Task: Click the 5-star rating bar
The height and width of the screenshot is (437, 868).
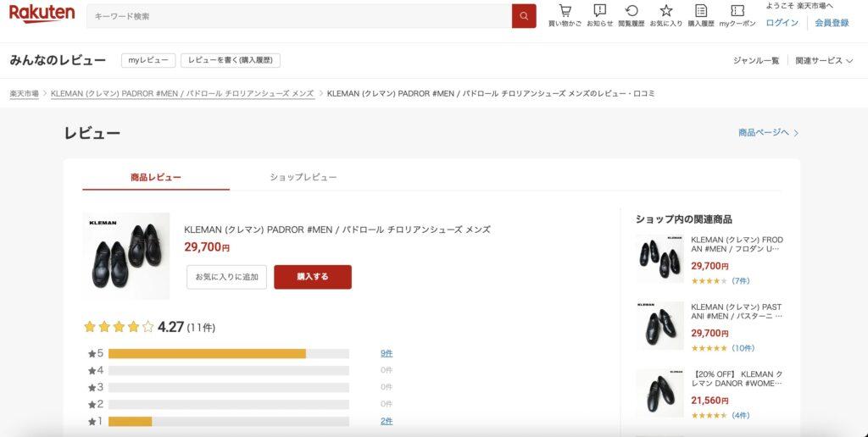Action: pyautogui.click(x=229, y=353)
